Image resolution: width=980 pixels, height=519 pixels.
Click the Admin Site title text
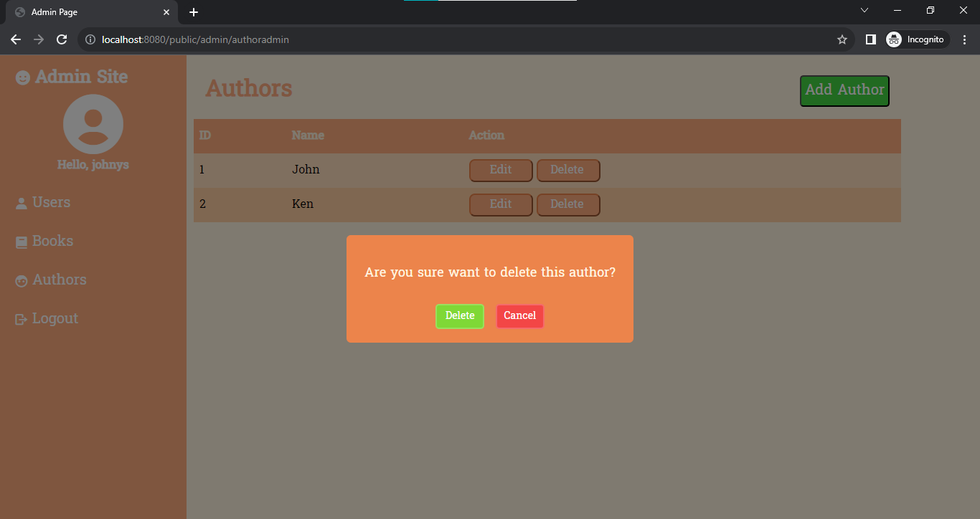81,77
